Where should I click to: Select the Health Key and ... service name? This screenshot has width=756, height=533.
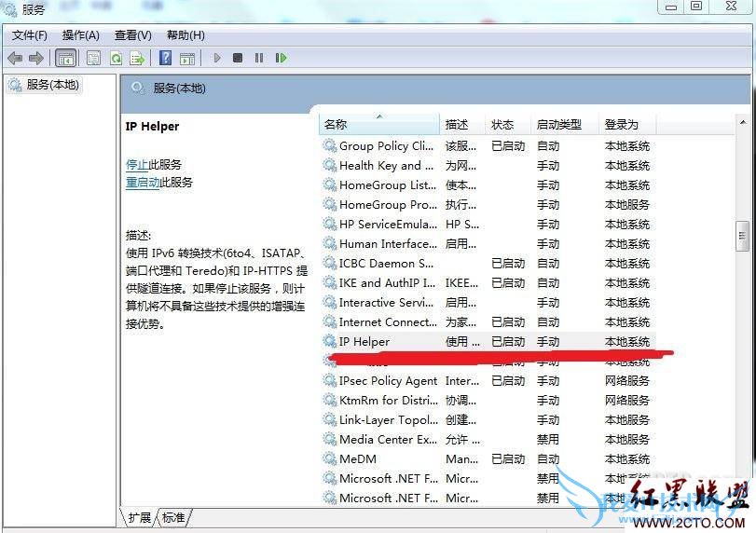[x=386, y=166]
